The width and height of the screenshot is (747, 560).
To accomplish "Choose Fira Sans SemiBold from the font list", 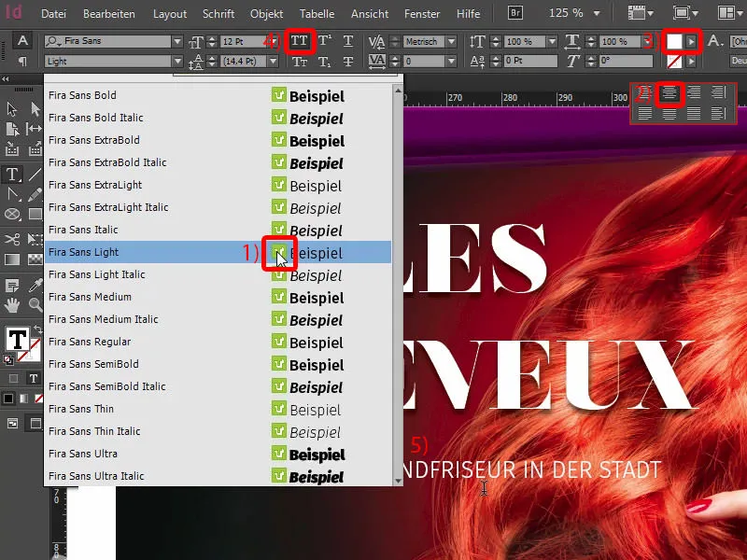I will coord(218,364).
